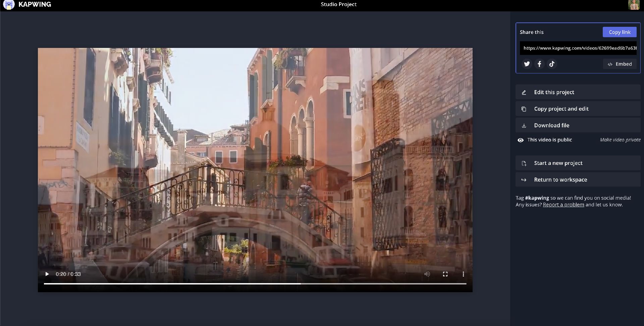Open the Report a problem link
644x326 pixels.
(563, 205)
